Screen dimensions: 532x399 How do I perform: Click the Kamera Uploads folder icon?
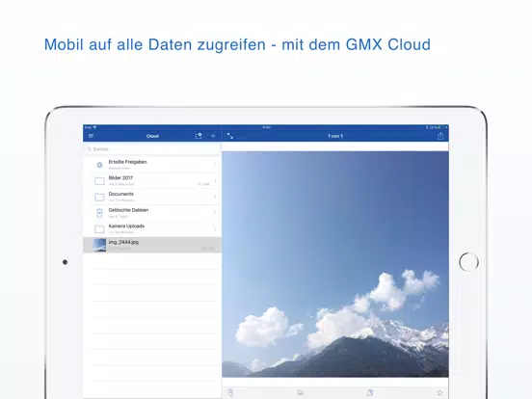(99, 229)
